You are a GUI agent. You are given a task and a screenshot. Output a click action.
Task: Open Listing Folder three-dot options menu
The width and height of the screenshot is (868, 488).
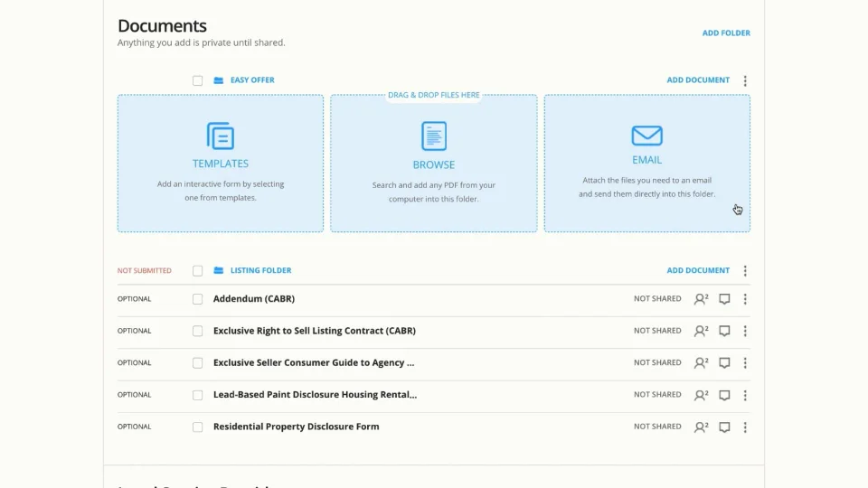(745, 270)
